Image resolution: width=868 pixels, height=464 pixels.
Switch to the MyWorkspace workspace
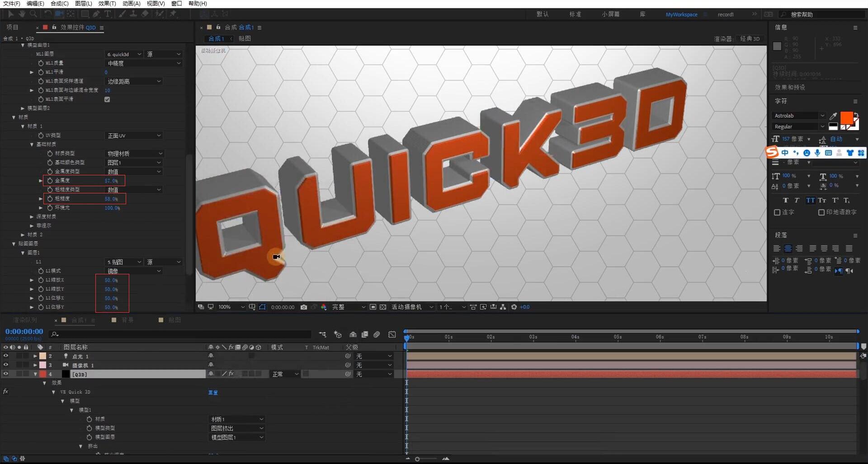[681, 14]
